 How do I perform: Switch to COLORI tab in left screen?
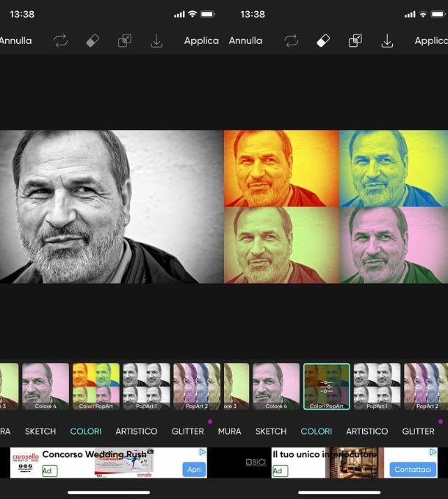pos(86,431)
